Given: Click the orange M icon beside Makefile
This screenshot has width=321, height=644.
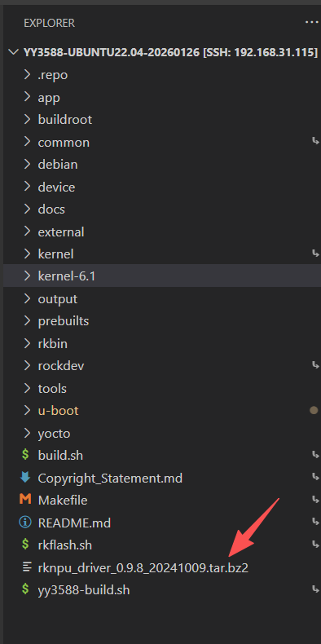Looking at the screenshot, I should 25,500.
